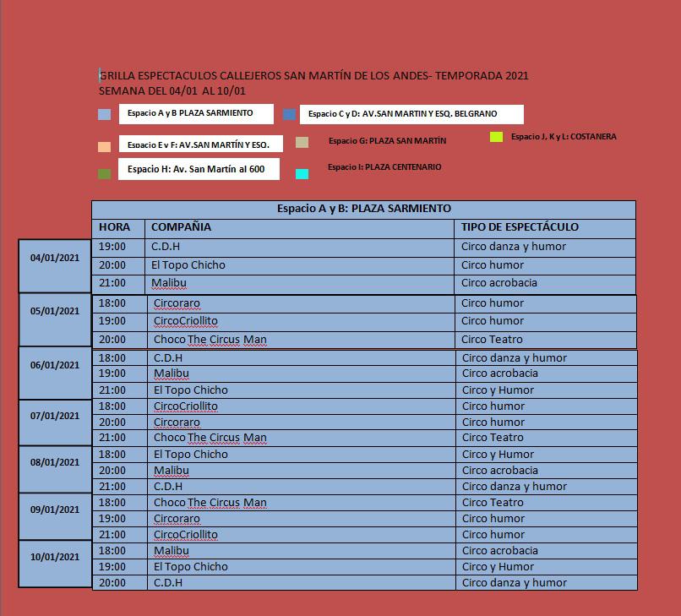
Task: Click the 10/01/2021 date cell
Action: 55,557
